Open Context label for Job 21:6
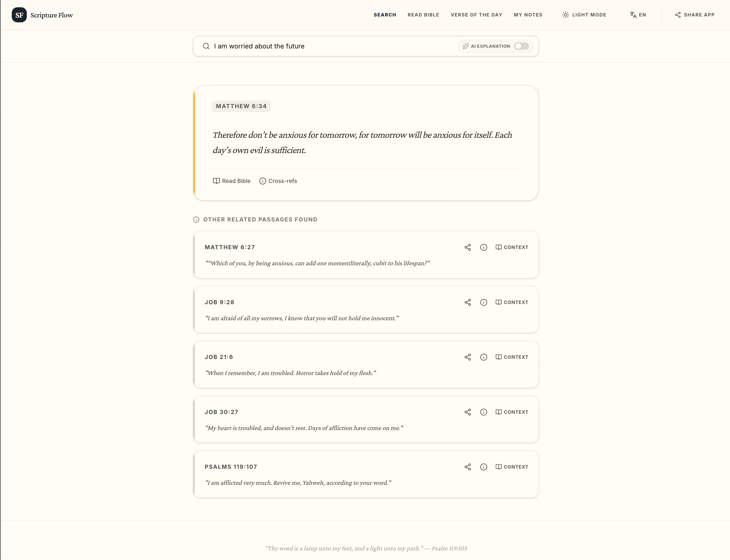 516,357
